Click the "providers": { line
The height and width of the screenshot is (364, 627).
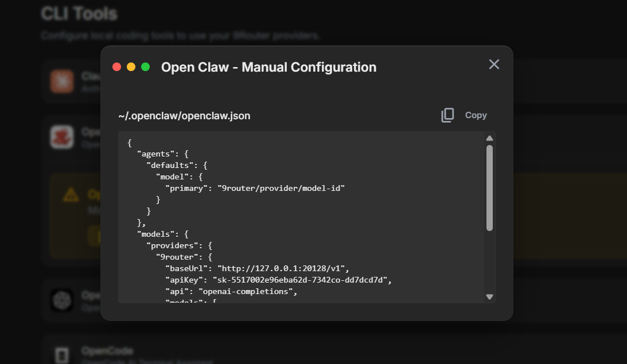180,246
